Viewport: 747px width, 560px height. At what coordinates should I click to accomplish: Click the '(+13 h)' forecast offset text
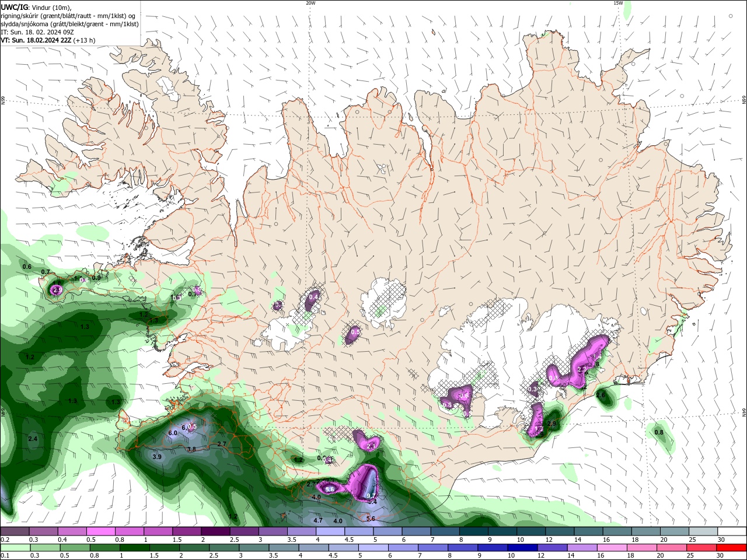(x=85, y=40)
